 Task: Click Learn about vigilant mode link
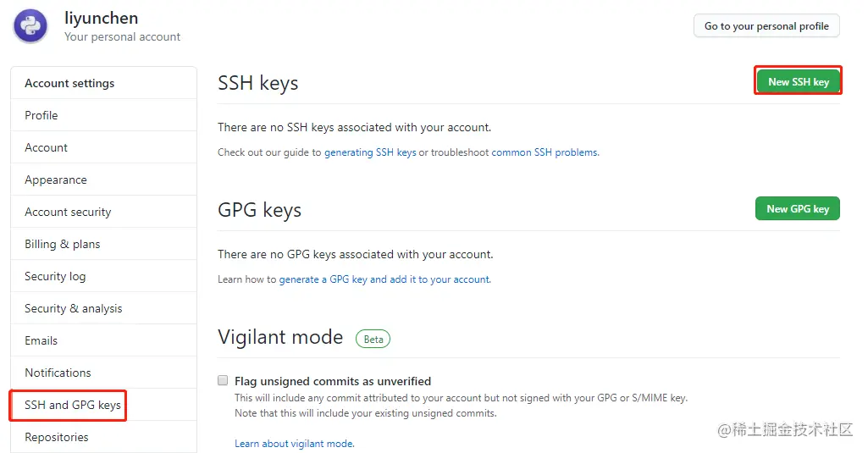[x=294, y=444]
